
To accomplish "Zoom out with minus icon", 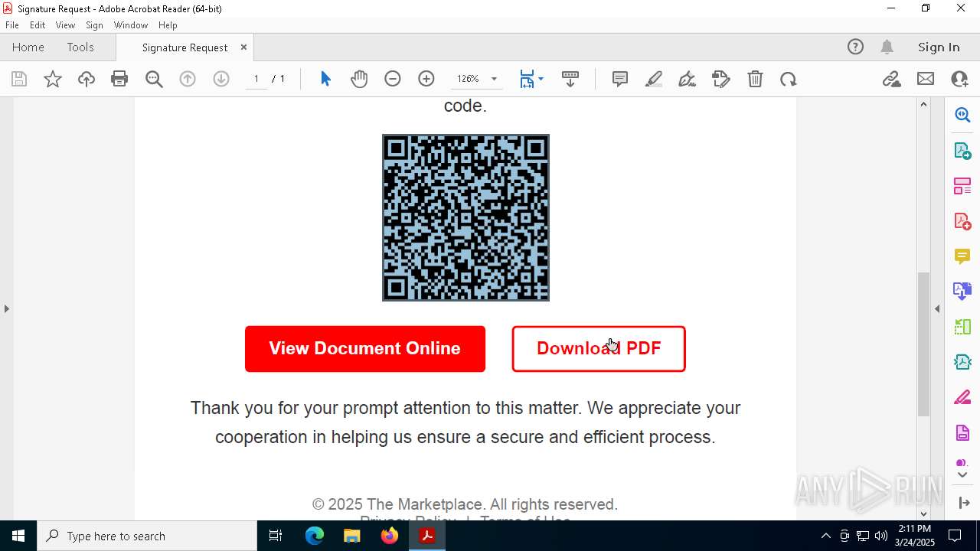I will [393, 79].
